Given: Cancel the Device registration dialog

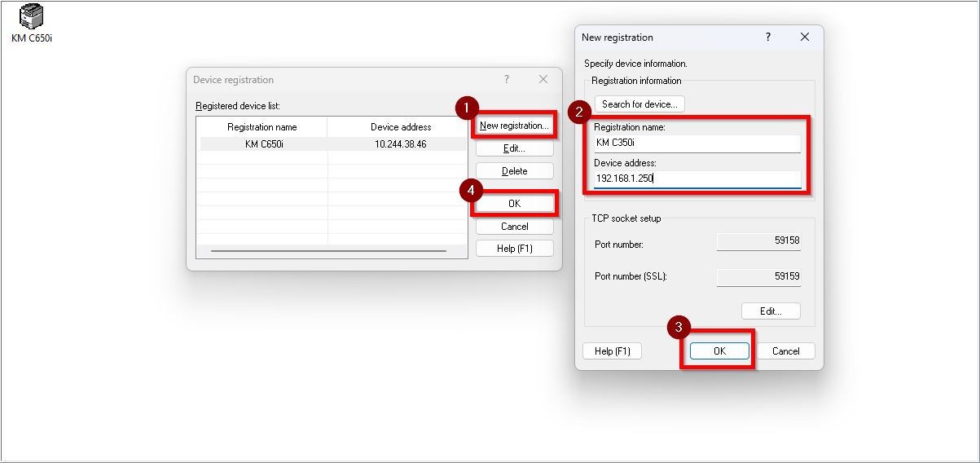Looking at the screenshot, I should point(514,227).
